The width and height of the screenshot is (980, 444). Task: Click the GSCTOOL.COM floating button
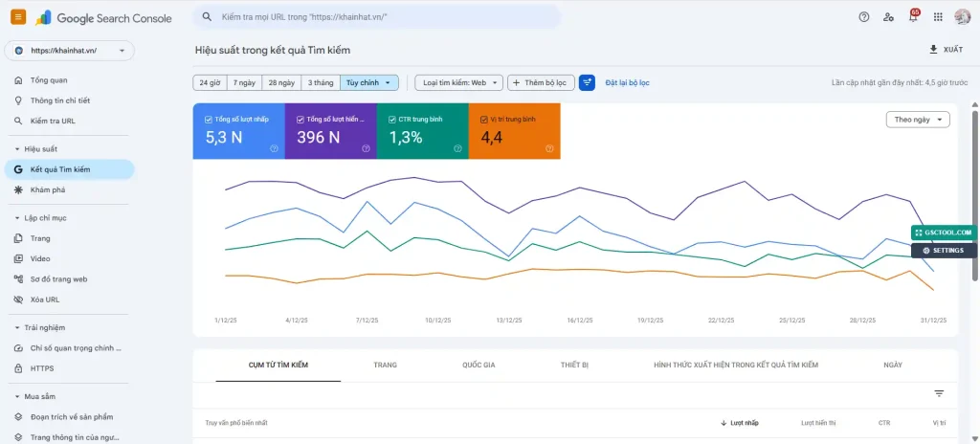[944, 233]
